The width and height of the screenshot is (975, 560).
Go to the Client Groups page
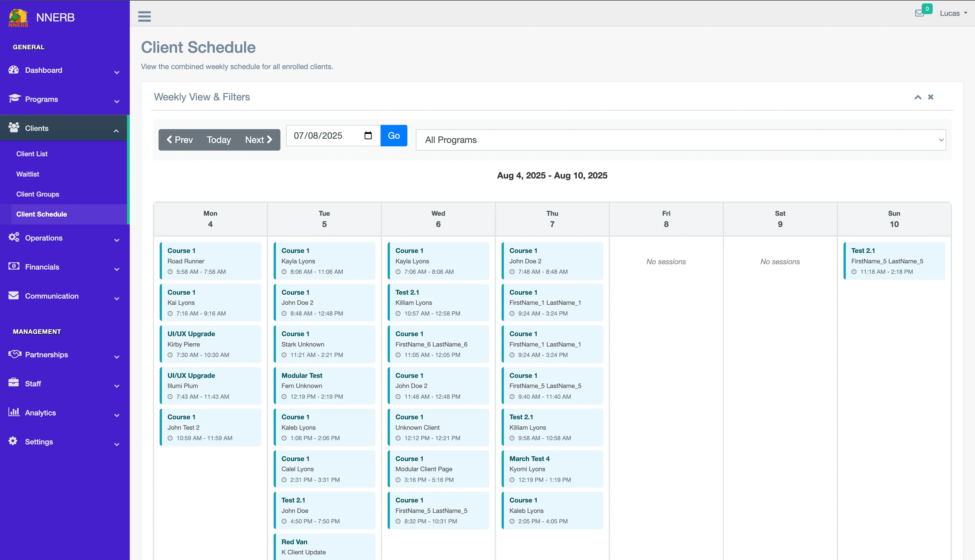point(38,194)
